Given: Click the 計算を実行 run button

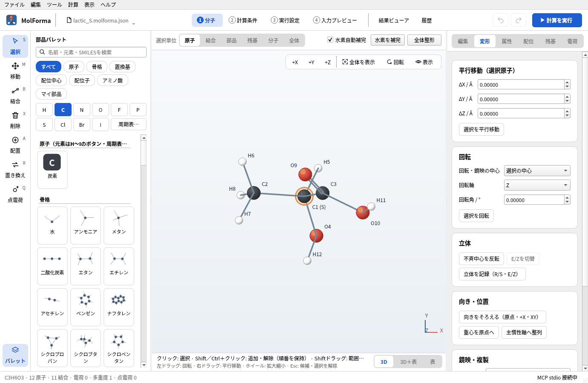Looking at the screenshot, I should point(557,20).
